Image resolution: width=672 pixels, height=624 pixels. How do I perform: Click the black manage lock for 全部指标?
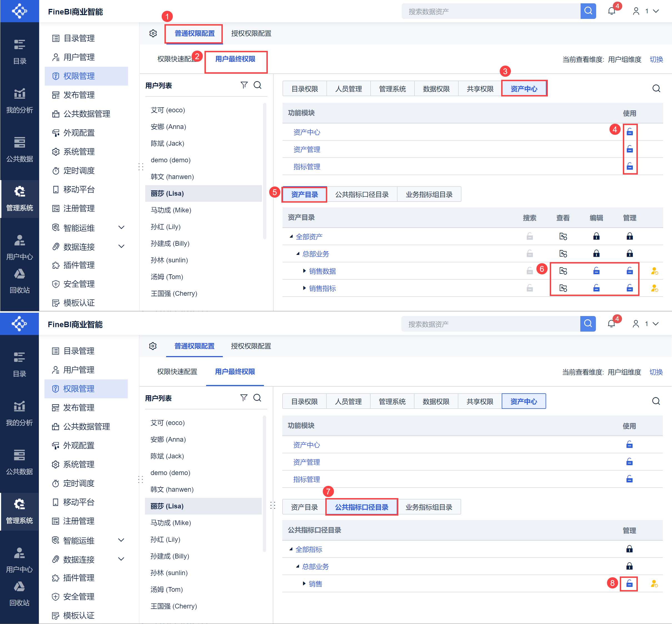point(629,549)
